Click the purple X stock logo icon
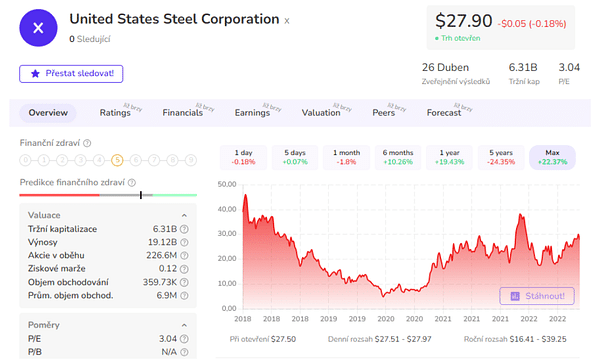Viewport: 600px width, 360px height. (x=38, y=28)
